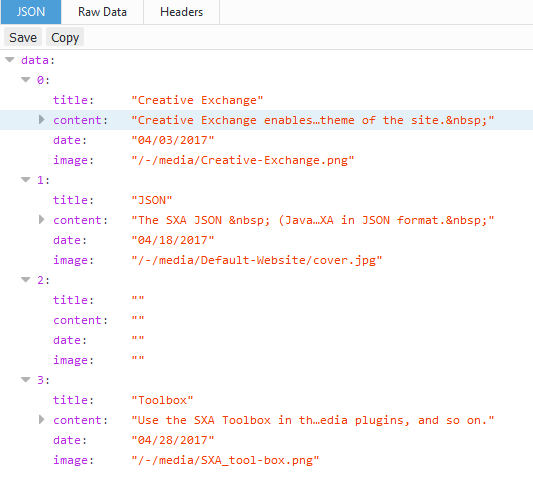Screen dimensions: 533x498
Task: Expand the Creative Exchange content string
Action: point(41,120)
